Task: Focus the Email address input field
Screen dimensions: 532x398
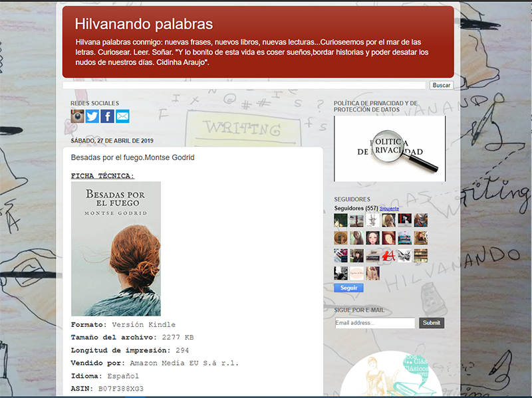Action: pyautogui.click(x=375, y=323)
